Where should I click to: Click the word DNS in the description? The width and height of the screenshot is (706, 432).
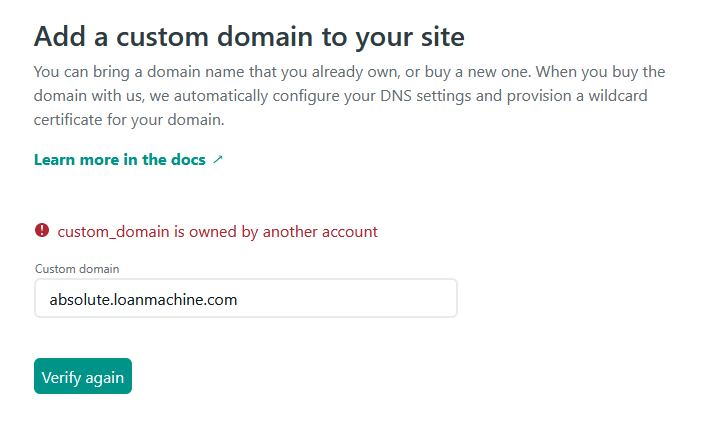pos(396,95)
